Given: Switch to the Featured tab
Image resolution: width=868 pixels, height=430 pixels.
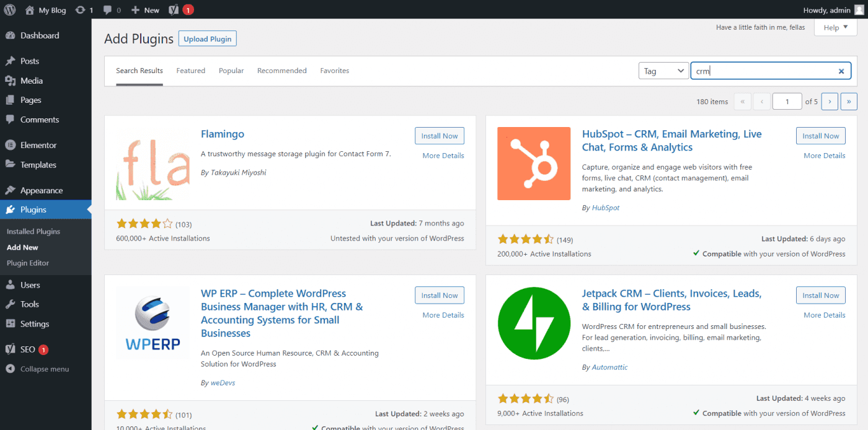Looking at the screenshot, I should coord(191,71).
